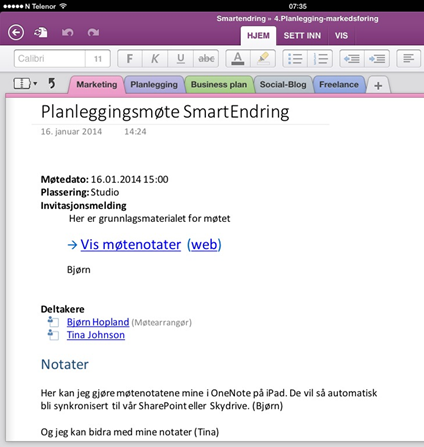
Task: Open the Vis møtenotater link
Action: (131, 245)
